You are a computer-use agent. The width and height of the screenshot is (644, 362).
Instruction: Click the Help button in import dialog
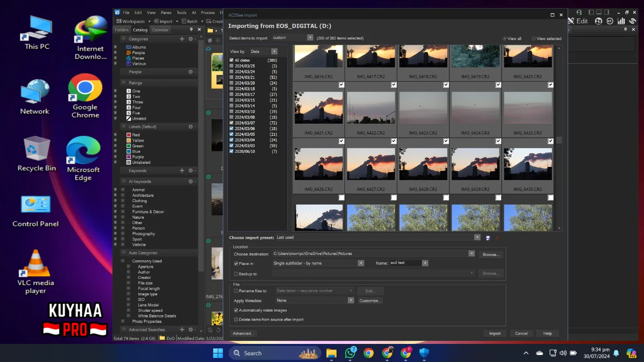[547, 333]
